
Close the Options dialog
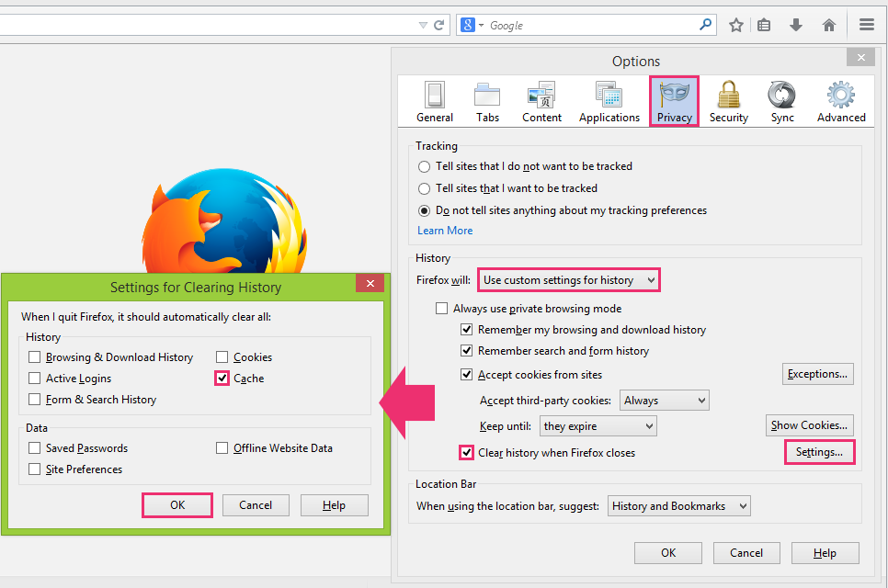[861, 57]
